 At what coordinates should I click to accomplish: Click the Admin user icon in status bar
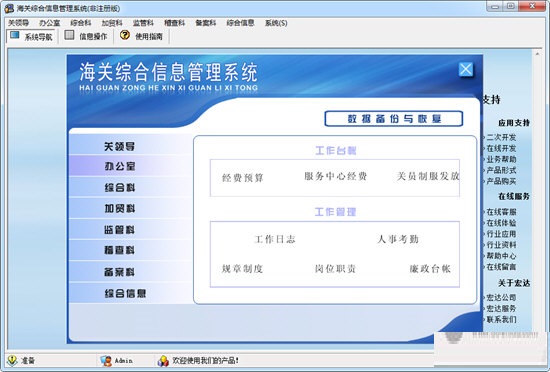pyautogui.click(x=106, y=360)
